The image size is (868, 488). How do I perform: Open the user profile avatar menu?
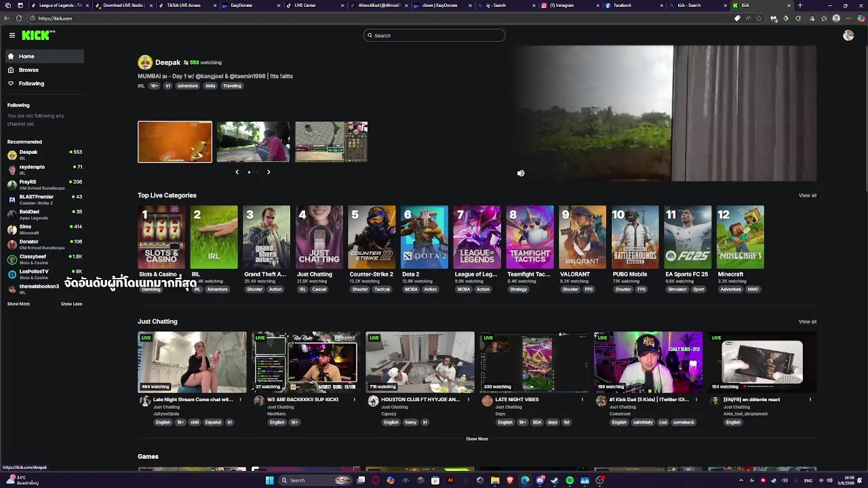pos(848,35)
